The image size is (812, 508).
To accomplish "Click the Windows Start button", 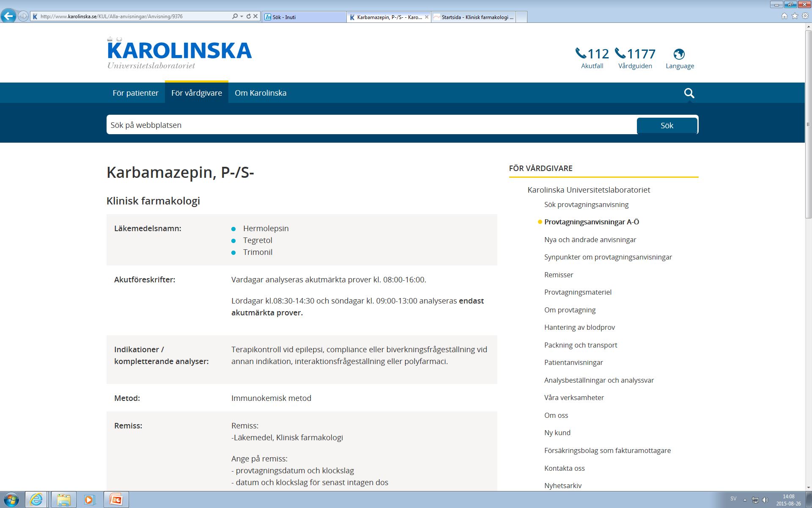I will 11,500.
